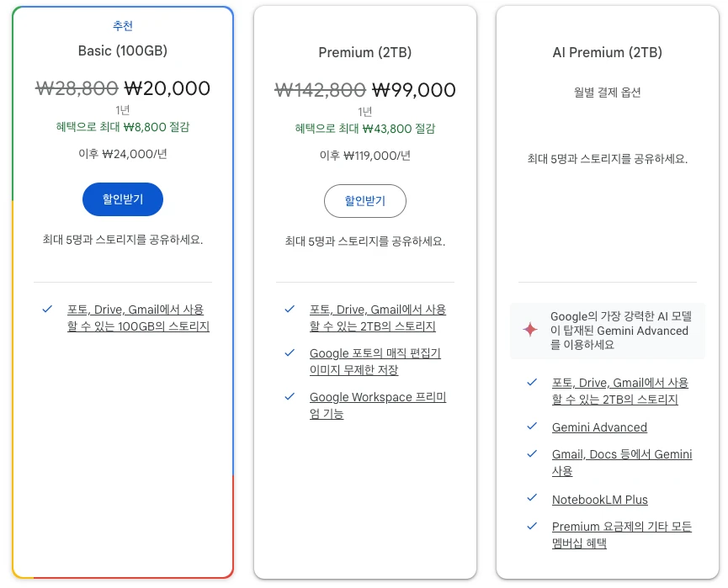The image size is (728, 588).
Task: Click checkmark beside Premium 요금제 혜택
Action: 532,527
